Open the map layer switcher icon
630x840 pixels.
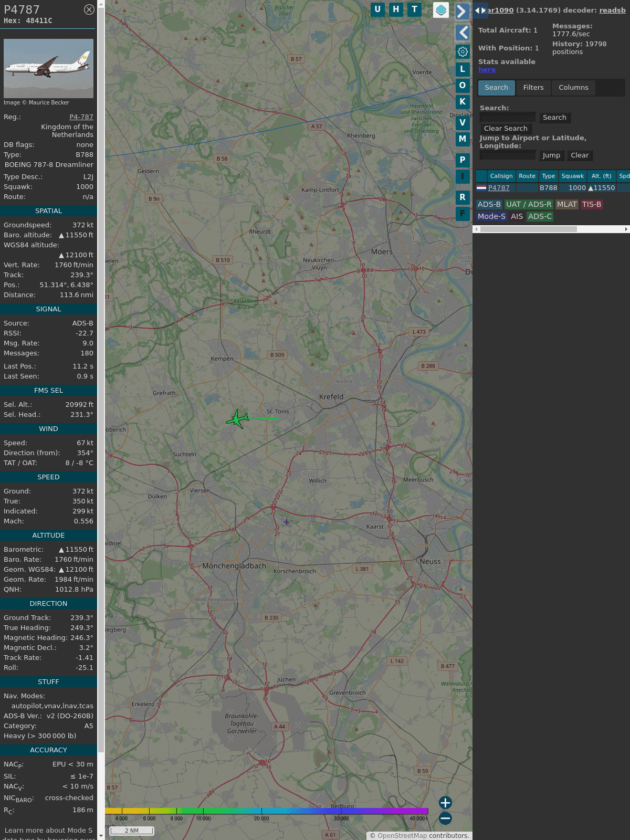coord(441,10)
